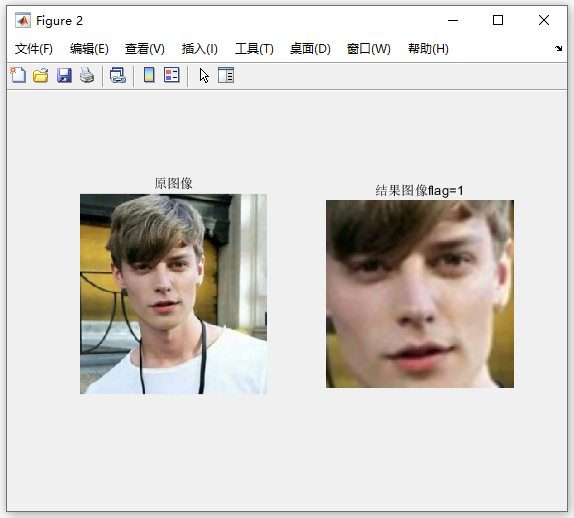The height and width of the screenshot is (518, 574).
Task: Open a file with the folder icon
Action: pyautogui.click(x=41, y=75)
